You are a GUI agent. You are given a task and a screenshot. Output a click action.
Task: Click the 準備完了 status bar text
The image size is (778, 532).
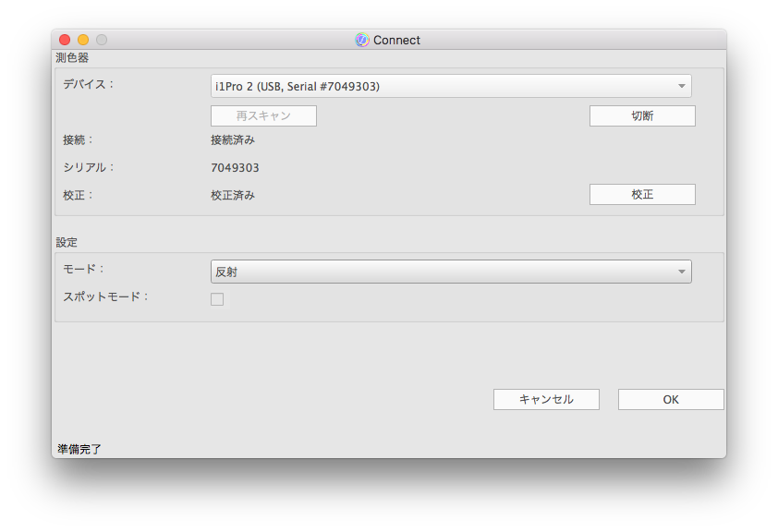79,449
